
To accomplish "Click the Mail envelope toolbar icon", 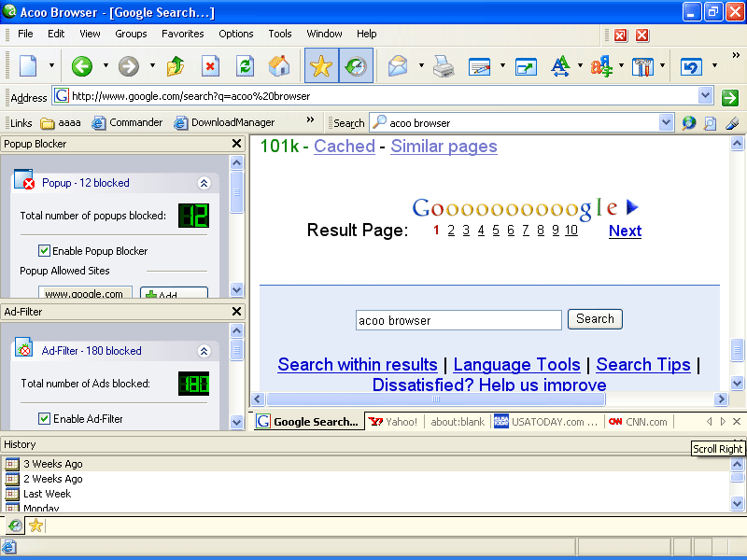I will (398, 66).
